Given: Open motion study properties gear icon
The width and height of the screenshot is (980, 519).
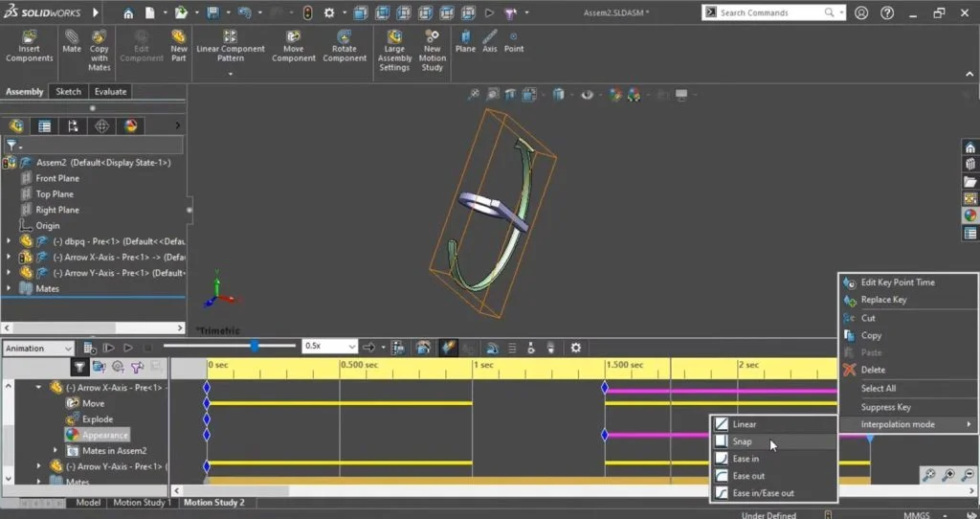Looking at the screenshot, I should [576, 348].
